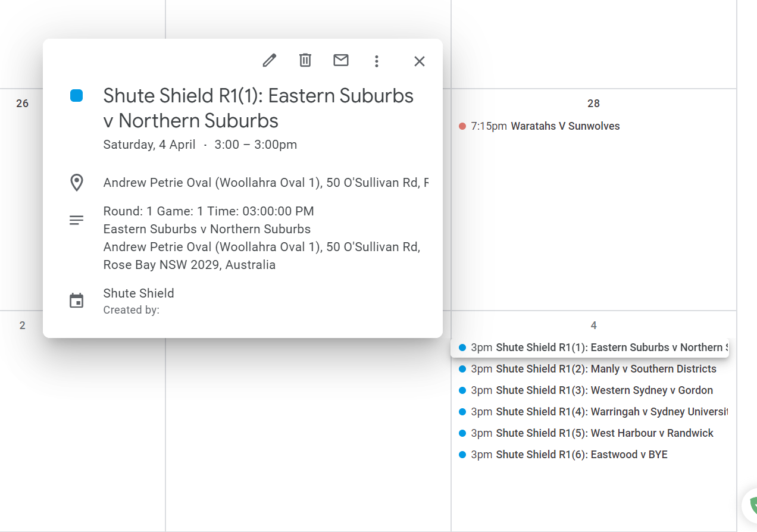Image resolution: width=757 pixels, height=532 pixels.
Task: Select the event title Eastern Suburbs v Northern Suburbs
Action: [259, 108]
